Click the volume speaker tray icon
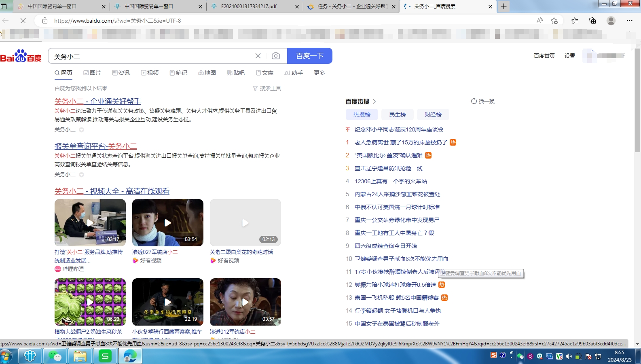The image size is (641, 364). [x=569, y=356]
